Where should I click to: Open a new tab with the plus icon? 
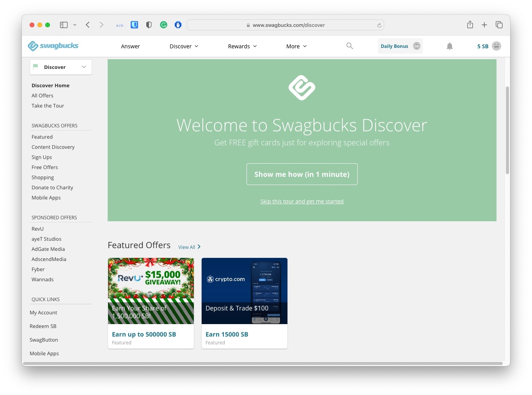(x=484, y=25)
